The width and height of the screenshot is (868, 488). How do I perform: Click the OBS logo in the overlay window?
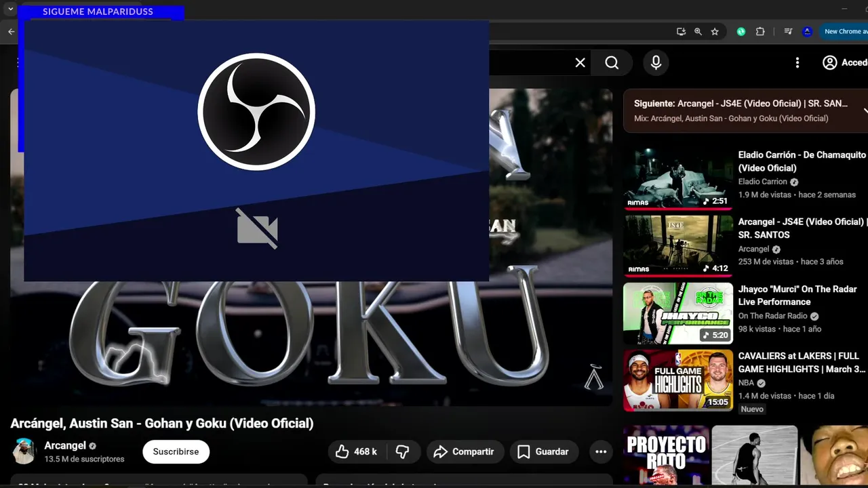tap(256, 112)
